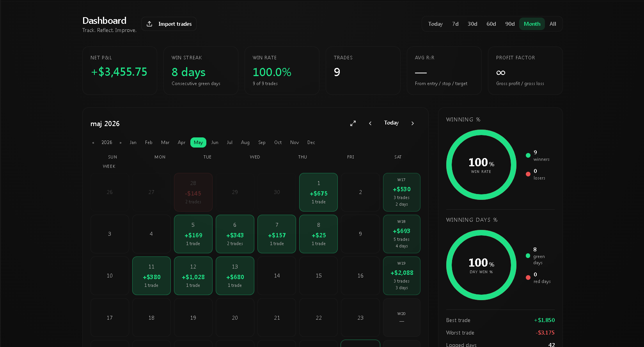The height and width of the screenshot is (347, 644).
Task: Switch calendar to Jul
Action: (x=230, y=142)
